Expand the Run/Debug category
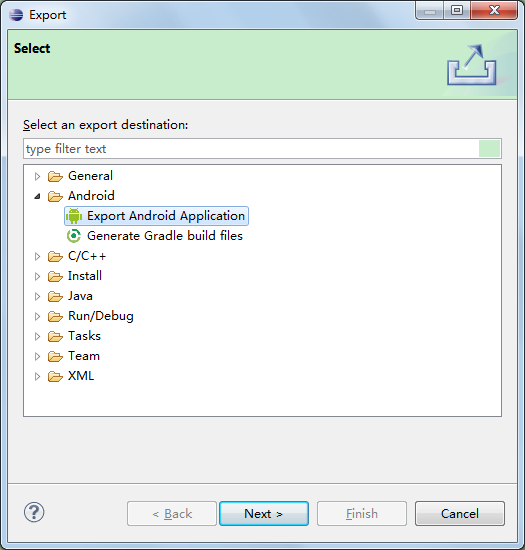This screenshot has width=525, height=550. tap(37, 316)
